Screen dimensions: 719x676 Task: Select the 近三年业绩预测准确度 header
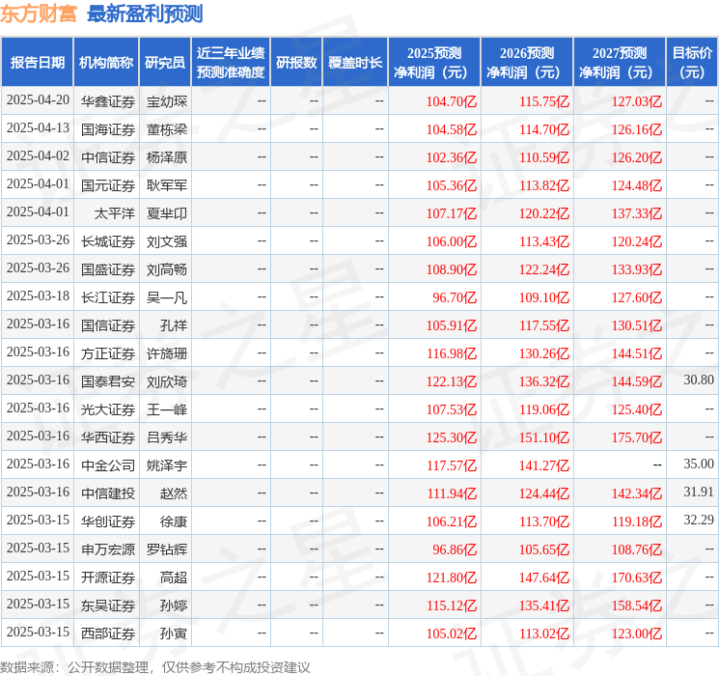[x=231, y=62]
